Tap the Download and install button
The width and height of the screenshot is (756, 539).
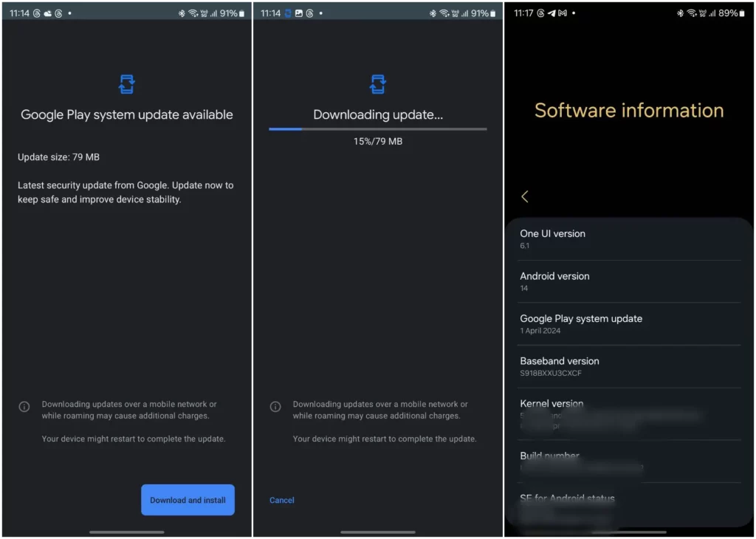click(188, 500)
